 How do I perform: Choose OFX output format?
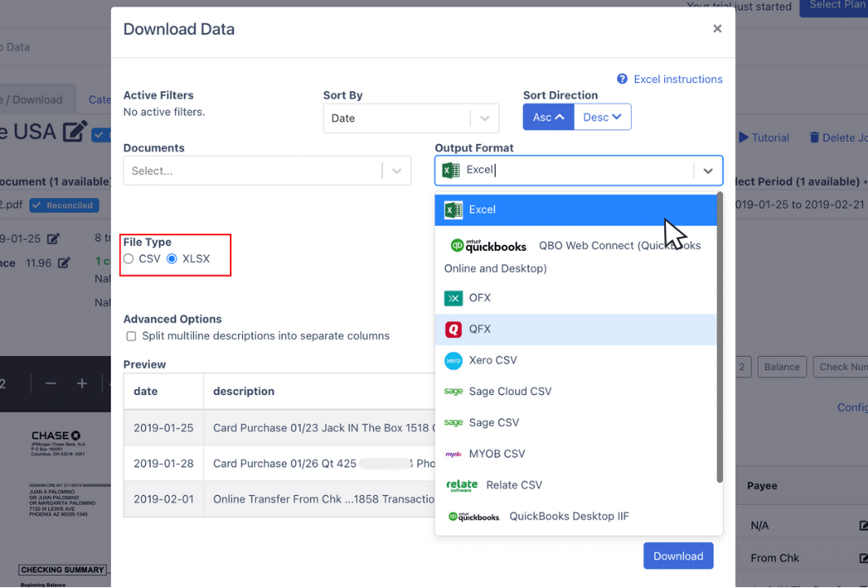coord(575,298)
